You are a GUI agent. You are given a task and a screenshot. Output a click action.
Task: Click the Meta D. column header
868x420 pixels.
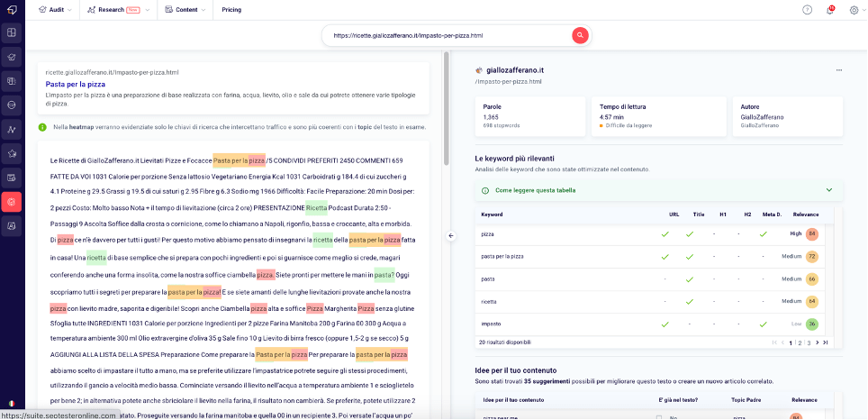772,215
